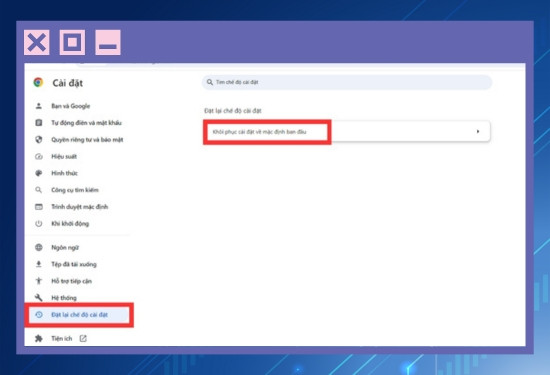Minimize the window with the dash button
This screenshot has height=375, width=550.
pos(108,42)
